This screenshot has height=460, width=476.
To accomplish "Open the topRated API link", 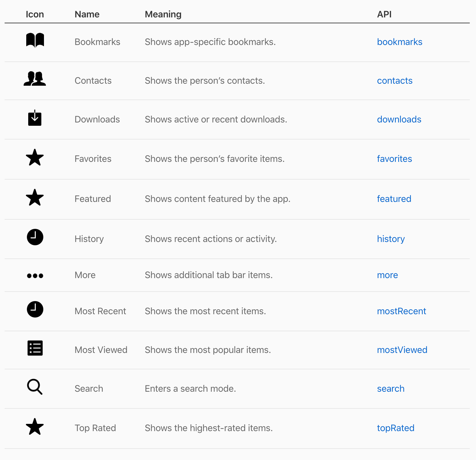I will tap(396, 428).
